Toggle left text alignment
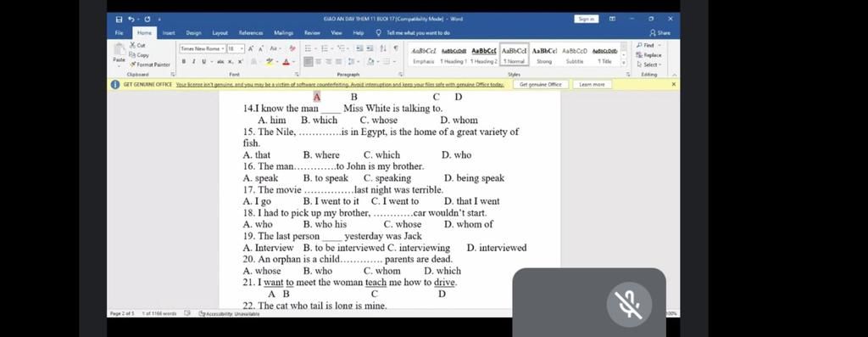The width and height of the screenshot is (868, 337). pyautogui.click(x=309, y=61)
